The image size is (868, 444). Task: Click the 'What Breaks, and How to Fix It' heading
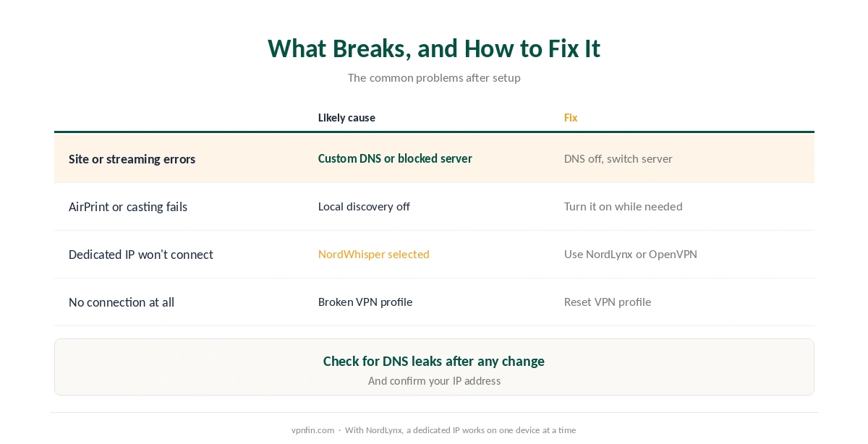click(434, 48)
